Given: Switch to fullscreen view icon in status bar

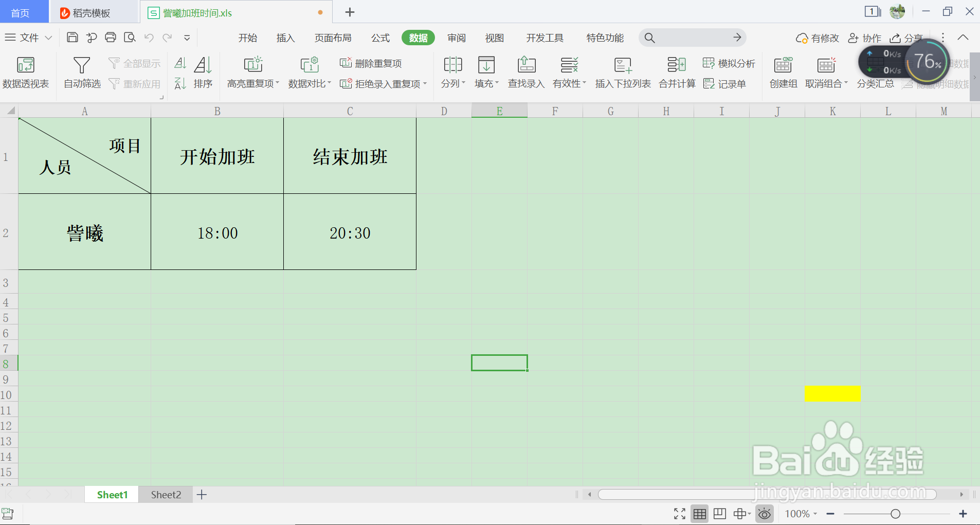Looking at the screenshot, I should point(680,514).
